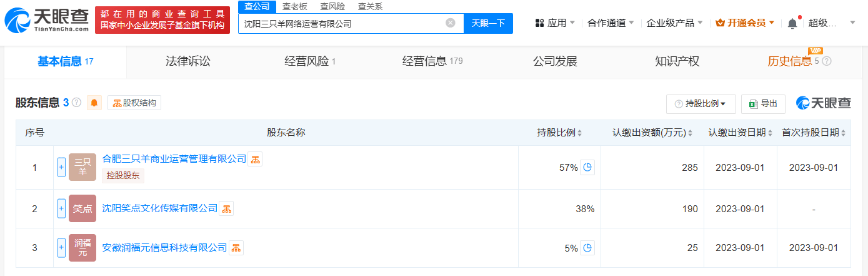Expand row 3 安徽润福元 with the plus button
868x276 pixels.
tap(61, 248)
